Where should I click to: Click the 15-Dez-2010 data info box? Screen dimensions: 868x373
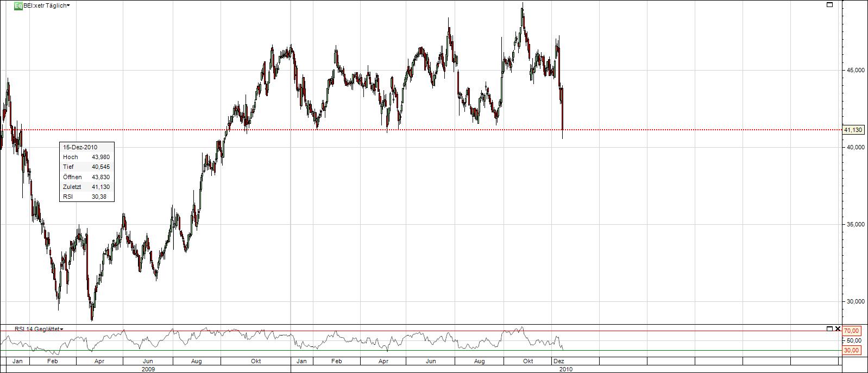click(x=87, y=172)
